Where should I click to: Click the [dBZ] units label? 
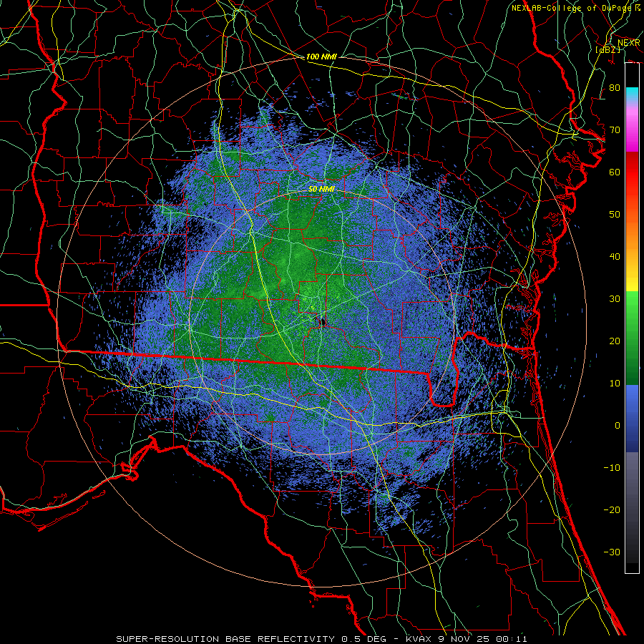point(608,49)
